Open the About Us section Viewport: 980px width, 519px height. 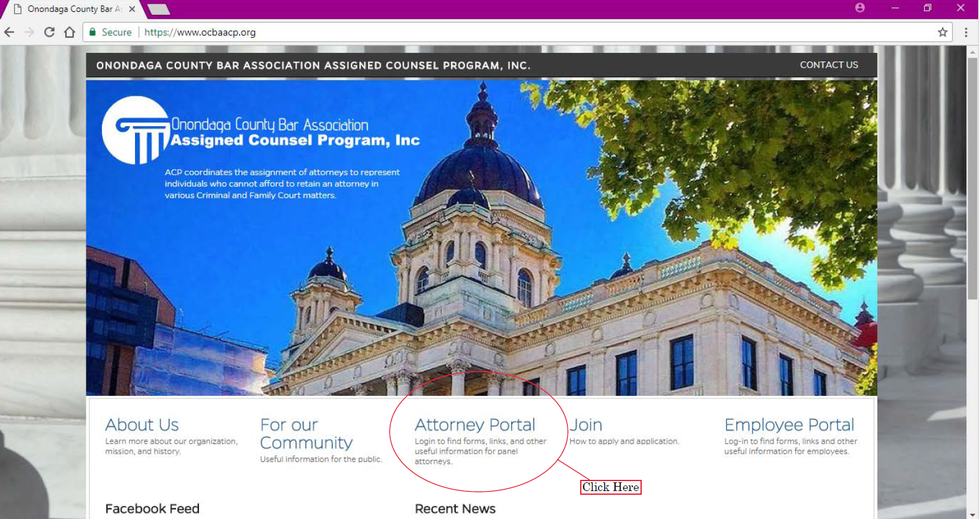(x=142, y=425)
